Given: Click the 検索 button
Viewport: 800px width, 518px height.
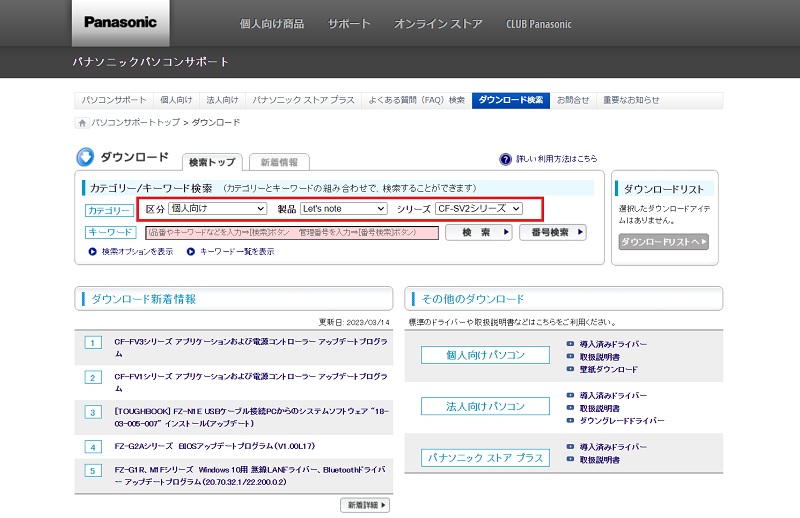Looking at the screenshot, I should [x=479, y=233].
